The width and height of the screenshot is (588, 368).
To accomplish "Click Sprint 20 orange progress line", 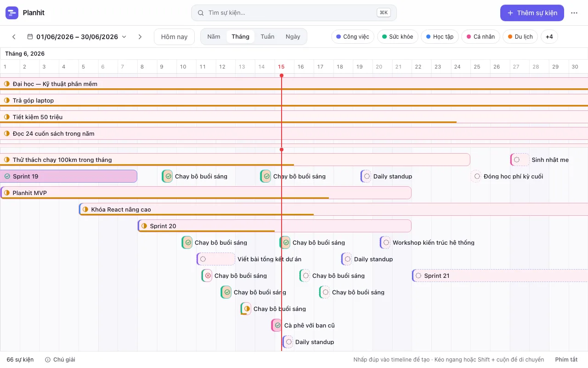I will pos(206,231).
